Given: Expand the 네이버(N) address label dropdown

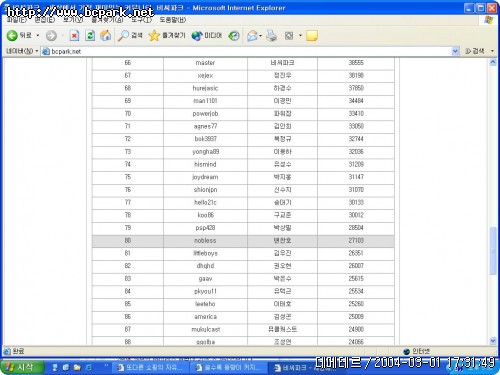Looking at the screenshot, I should coord(37,51).
